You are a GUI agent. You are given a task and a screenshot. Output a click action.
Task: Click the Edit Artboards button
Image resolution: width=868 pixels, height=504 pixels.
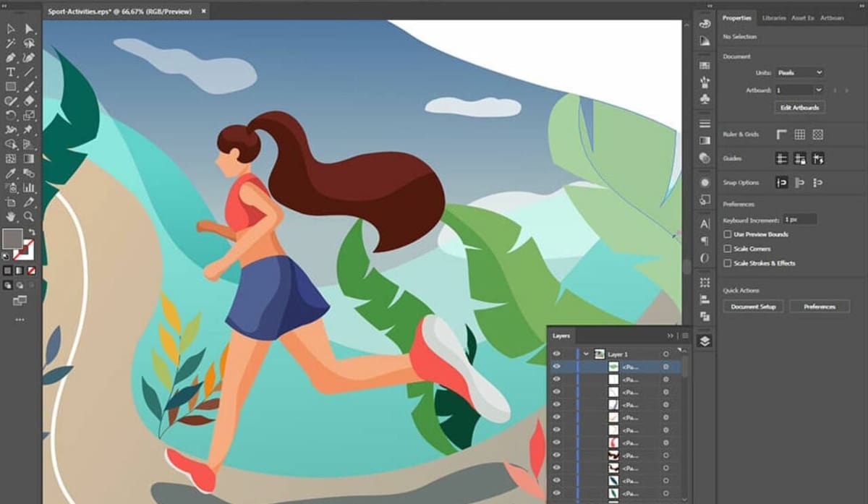799,108
